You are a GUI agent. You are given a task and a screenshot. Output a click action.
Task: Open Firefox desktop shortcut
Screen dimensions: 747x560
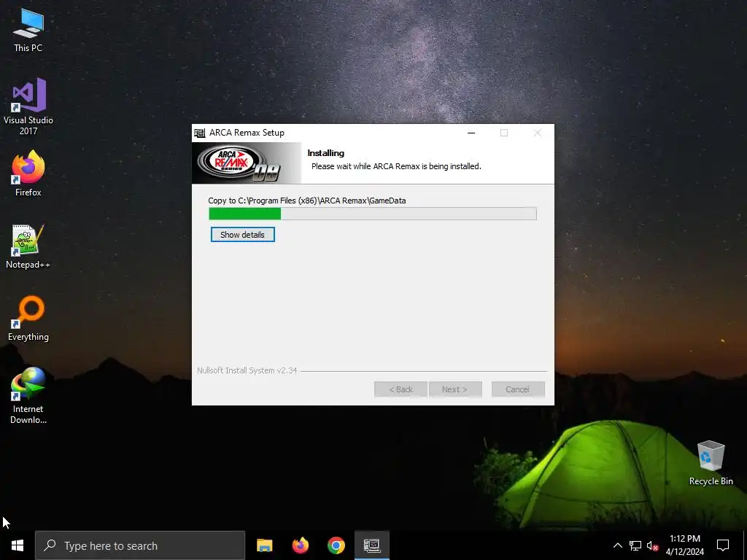tap(28, 174)
